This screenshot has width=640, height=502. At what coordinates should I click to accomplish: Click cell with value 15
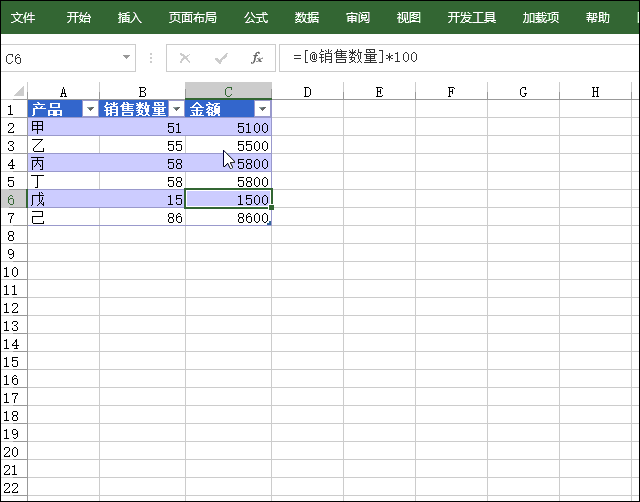[142, 199]
